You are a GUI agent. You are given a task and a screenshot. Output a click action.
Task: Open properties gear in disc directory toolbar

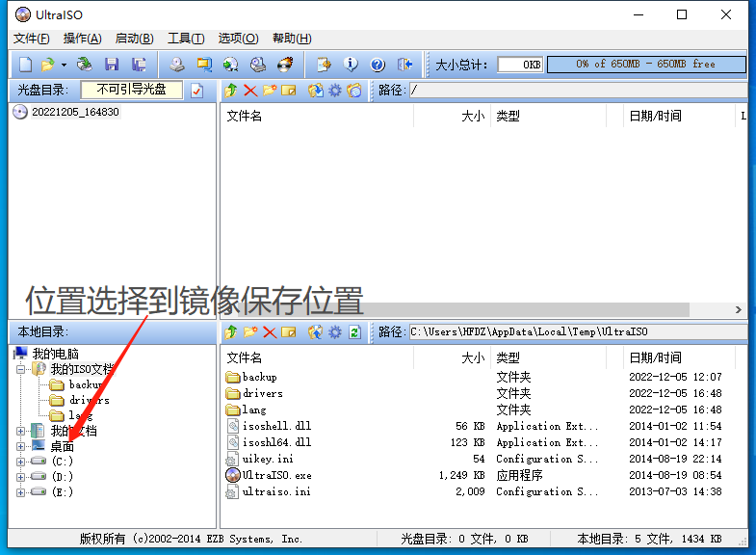pos(334,91)
